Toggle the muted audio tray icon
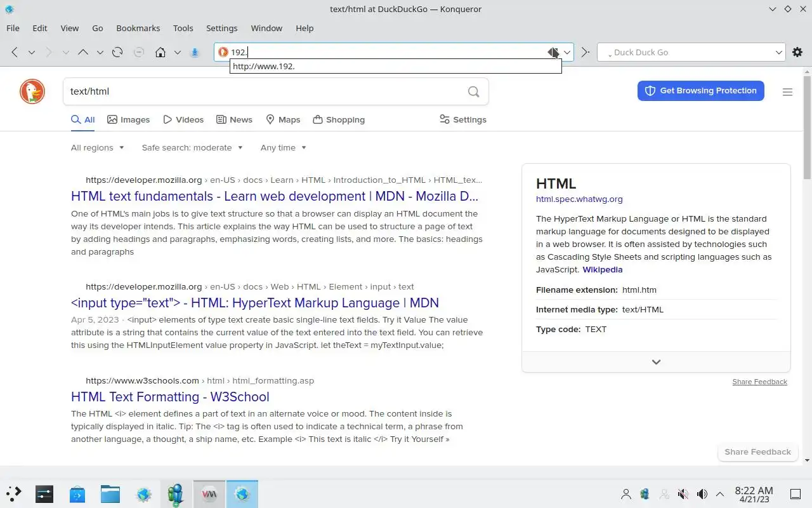The image size is (812, 508). (x=683, y=494)
